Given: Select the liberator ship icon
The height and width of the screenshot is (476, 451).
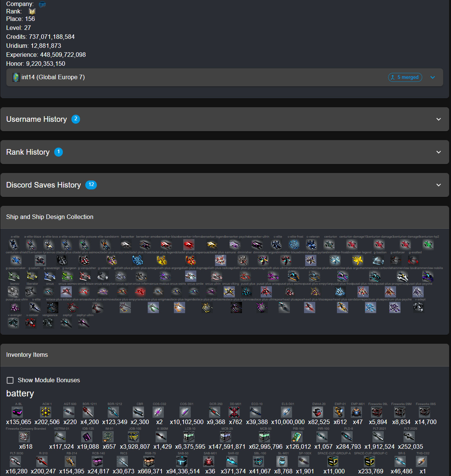Looking at the screenshot, I should point(31,291).
